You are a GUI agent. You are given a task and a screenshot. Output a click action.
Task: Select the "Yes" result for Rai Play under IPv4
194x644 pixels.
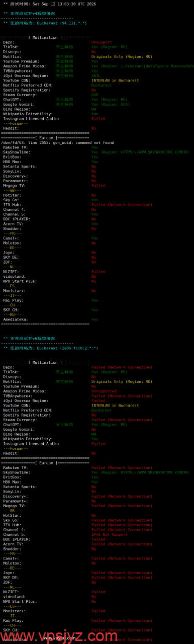coord(95,300)
